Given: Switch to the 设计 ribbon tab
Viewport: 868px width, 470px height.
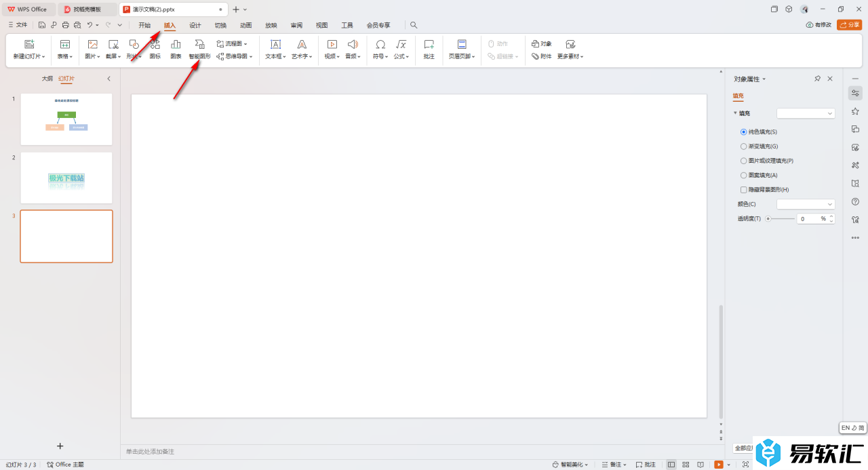Looking at the screenshot, I should pos(195,25).
